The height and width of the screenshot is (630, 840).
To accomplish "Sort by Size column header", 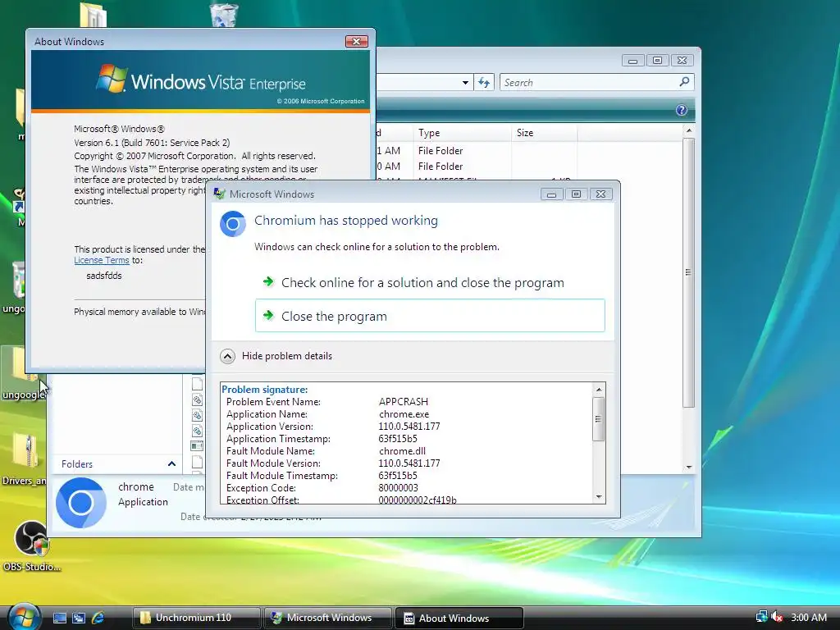I will [x=545, y=133].
